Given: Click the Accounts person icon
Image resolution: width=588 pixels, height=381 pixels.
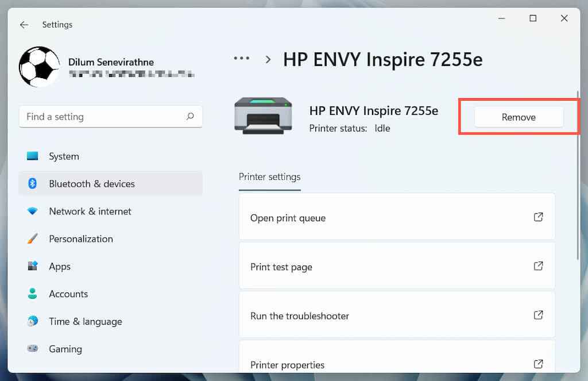Looking at the screenshot, I should pos(33,294).
